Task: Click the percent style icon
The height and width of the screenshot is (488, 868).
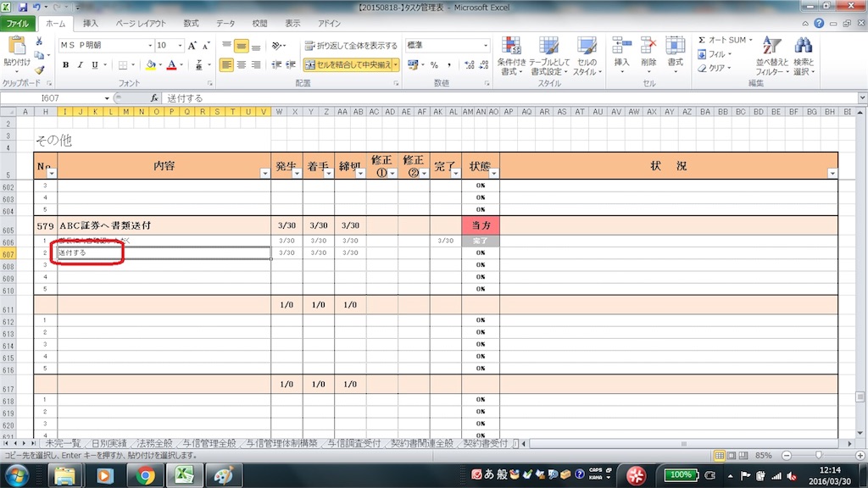Action: pos(435,64)
